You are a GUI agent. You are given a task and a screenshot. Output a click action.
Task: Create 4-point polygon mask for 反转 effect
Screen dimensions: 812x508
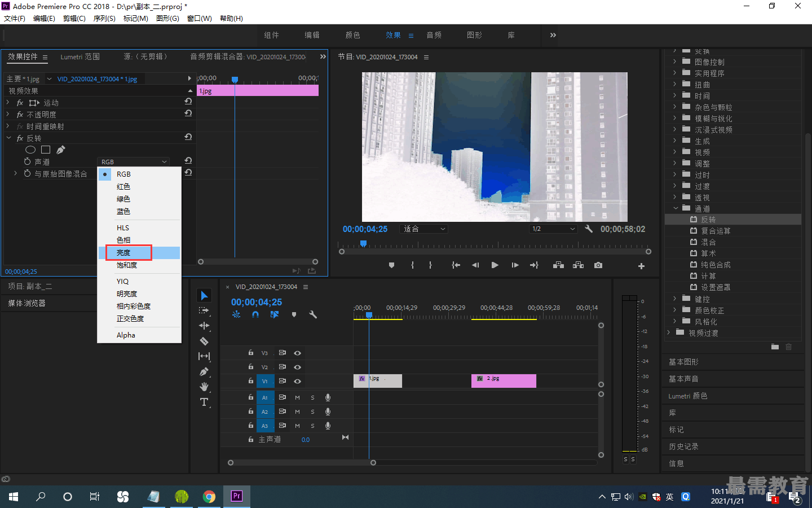click(46, 150)
